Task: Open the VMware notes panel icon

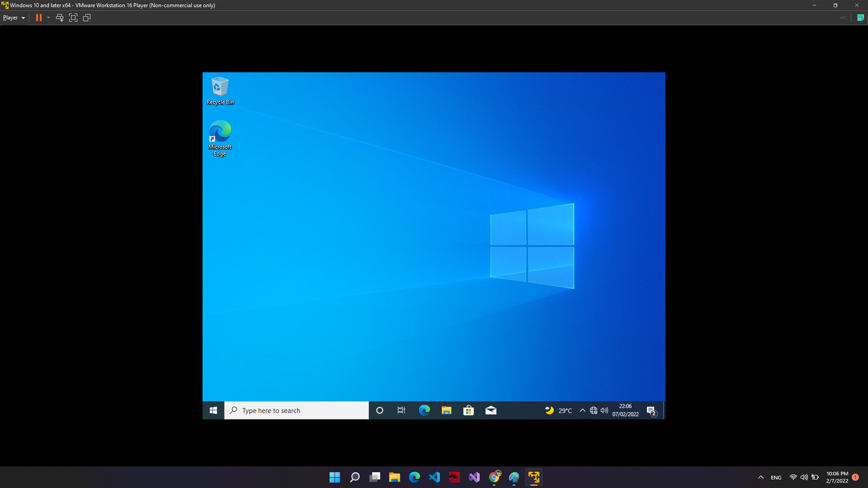Action: (861, 17)
